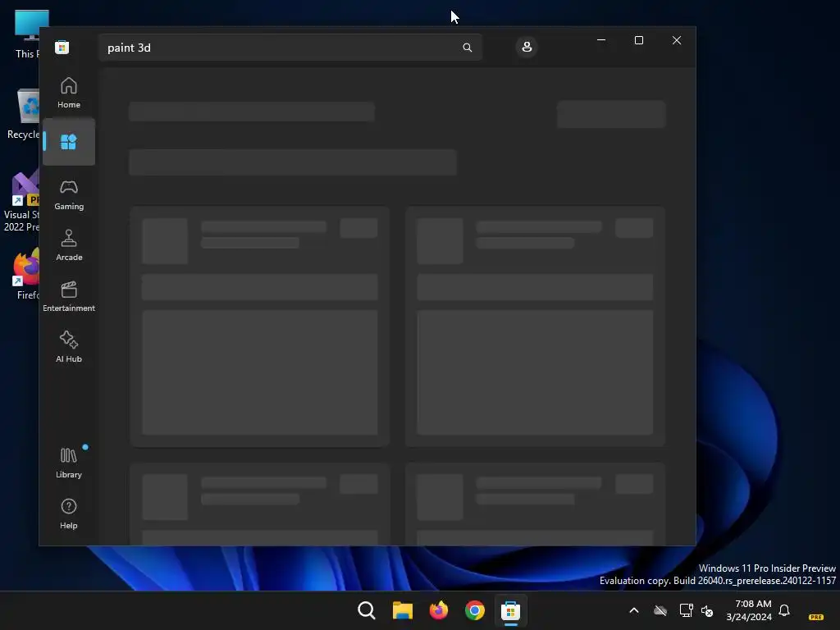Show hidden system tray icons
840x630 pixels.
point(634,610)
